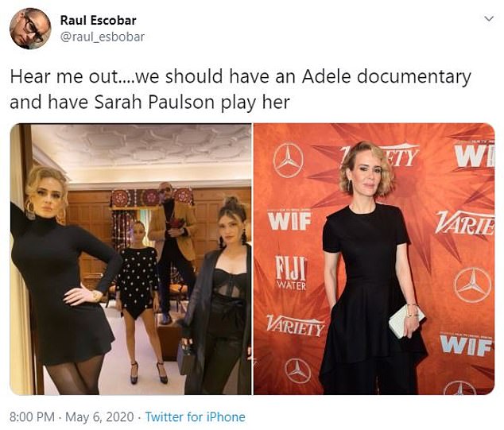The height and width of the screenshot is (430, 504).
Task: Click the blue WIF logo on backdrop
Action: [467, 345]
